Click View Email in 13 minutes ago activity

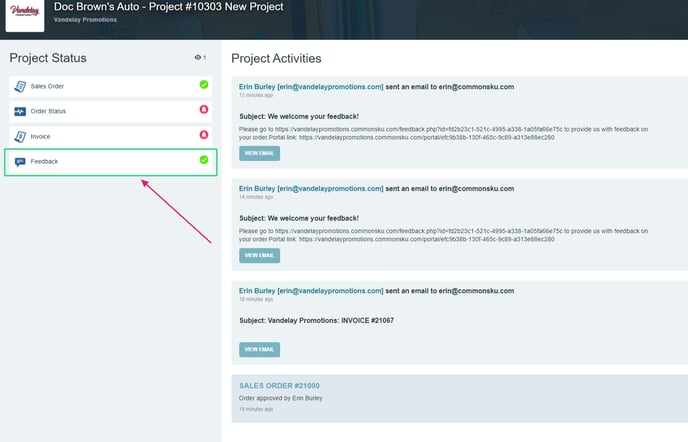click(259, 153)
